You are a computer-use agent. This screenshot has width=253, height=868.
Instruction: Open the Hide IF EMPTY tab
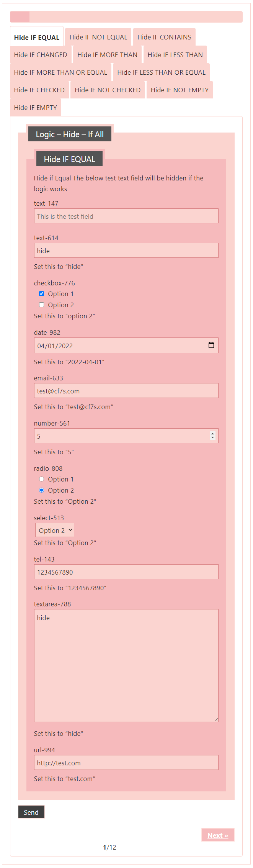pos(36,108)
